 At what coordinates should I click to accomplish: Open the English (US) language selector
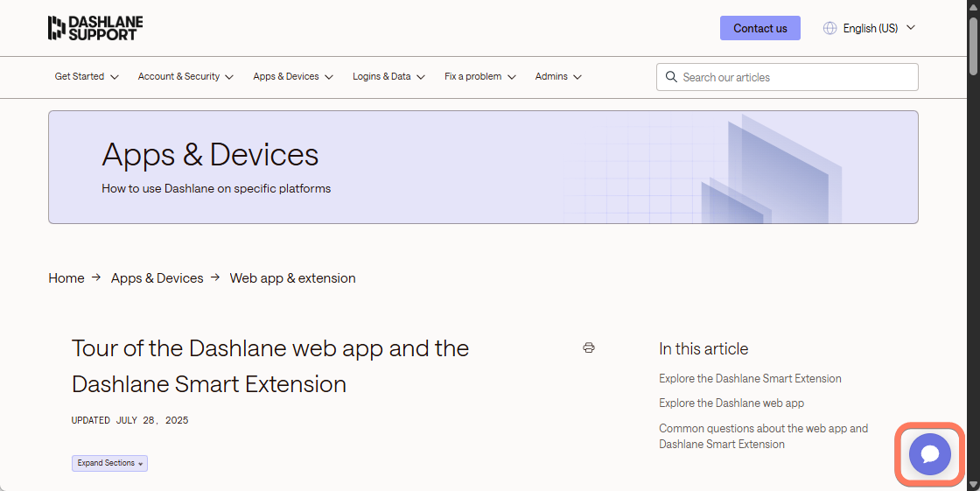870,28
